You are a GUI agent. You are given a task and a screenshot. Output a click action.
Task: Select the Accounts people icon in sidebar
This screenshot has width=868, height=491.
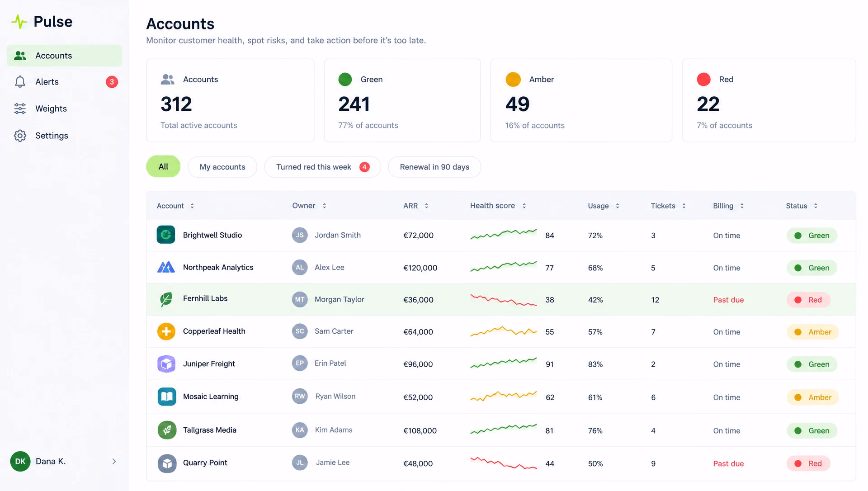[20, 56]
